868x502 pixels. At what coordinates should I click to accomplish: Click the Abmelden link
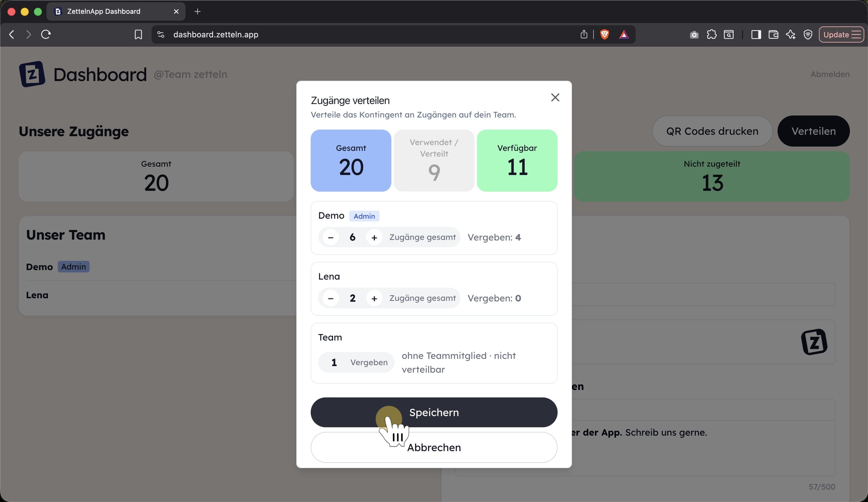(830, 74)
